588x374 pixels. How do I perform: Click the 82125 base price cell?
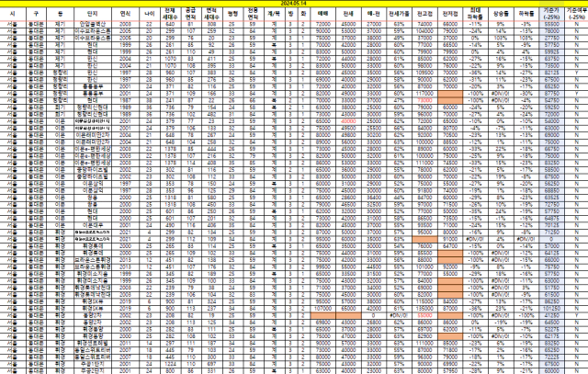point(551,73)
